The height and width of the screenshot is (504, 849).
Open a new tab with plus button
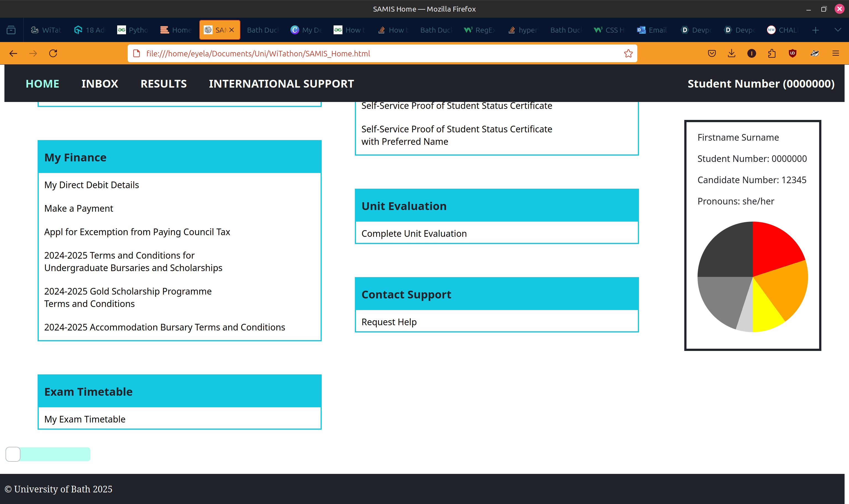tap(815, 30)
